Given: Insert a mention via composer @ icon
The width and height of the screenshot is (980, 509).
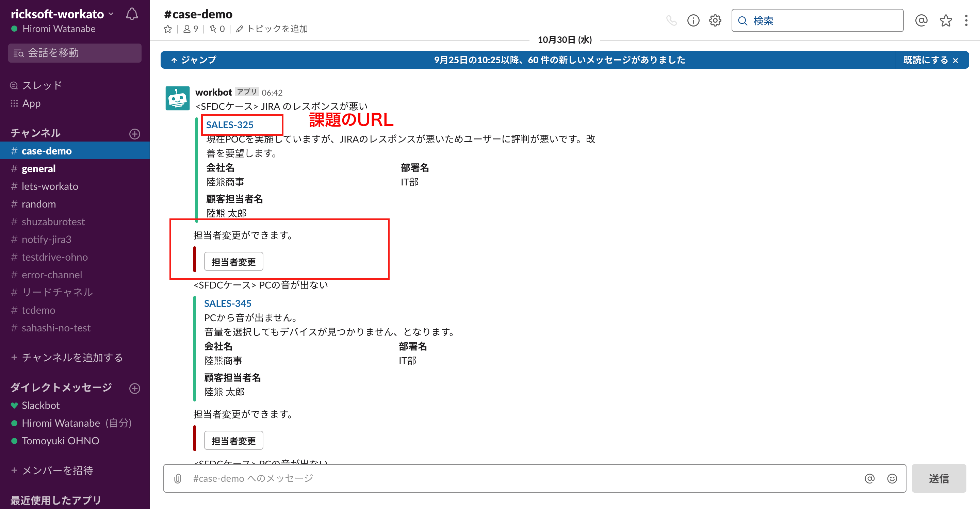Looking at the screenshot, I should click(869, 478).
